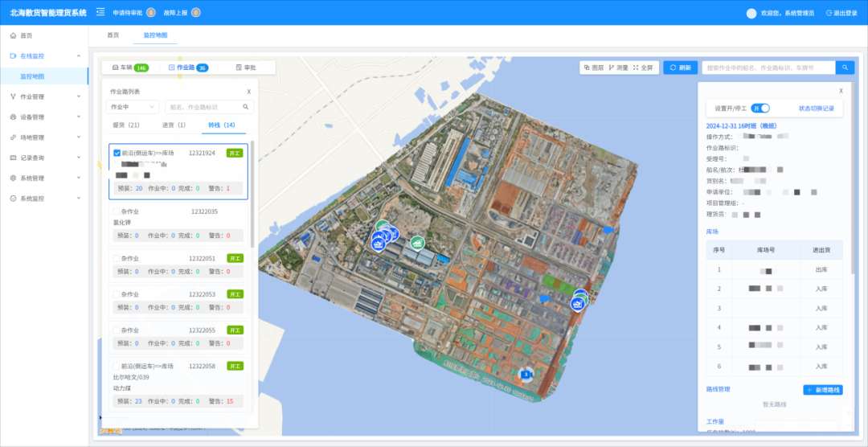Close the 作业路列表 panel with X

(x=248, y=92)
